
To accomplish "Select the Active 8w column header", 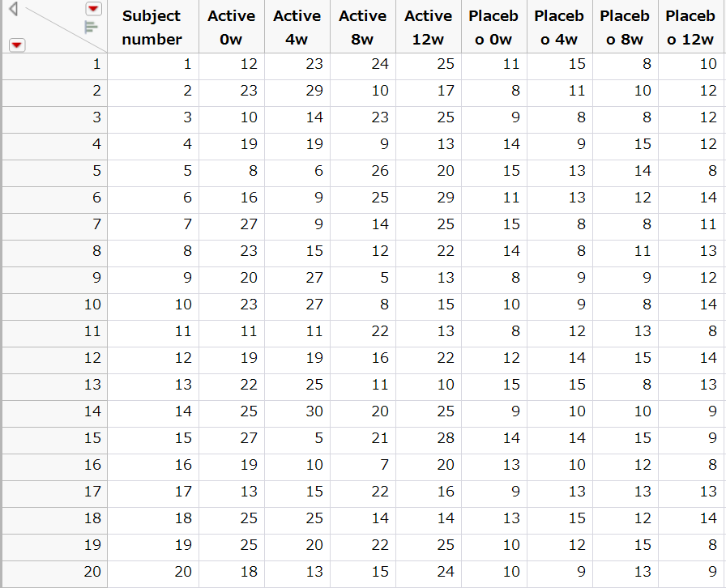I will tap(362, 26).
